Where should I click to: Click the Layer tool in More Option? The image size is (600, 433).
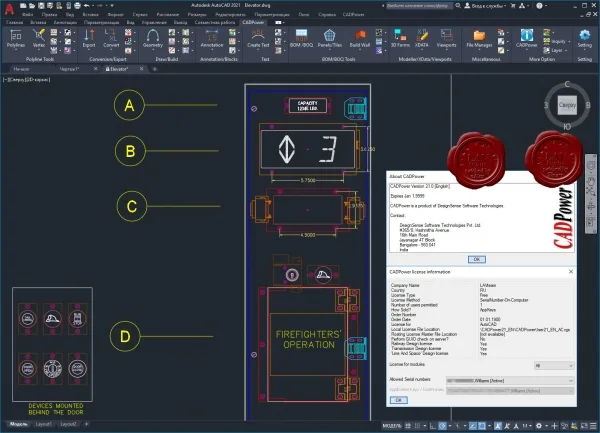[554, 50]
